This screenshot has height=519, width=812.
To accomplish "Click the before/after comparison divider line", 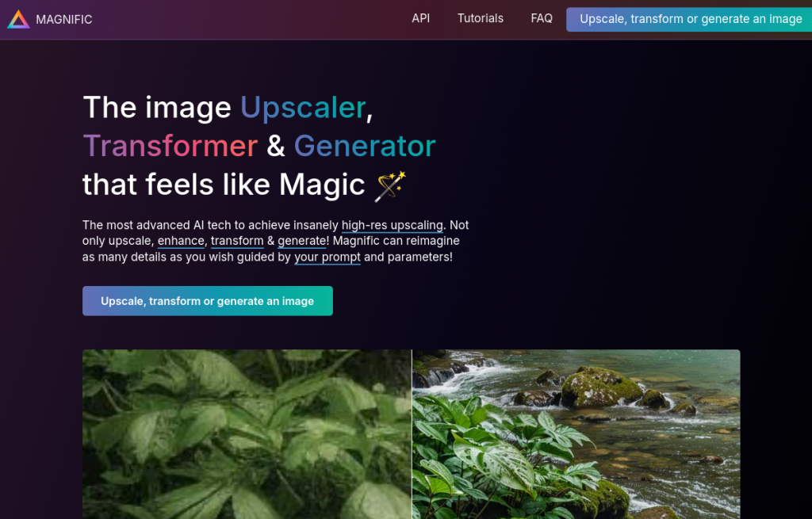I will tap(412, 434).
